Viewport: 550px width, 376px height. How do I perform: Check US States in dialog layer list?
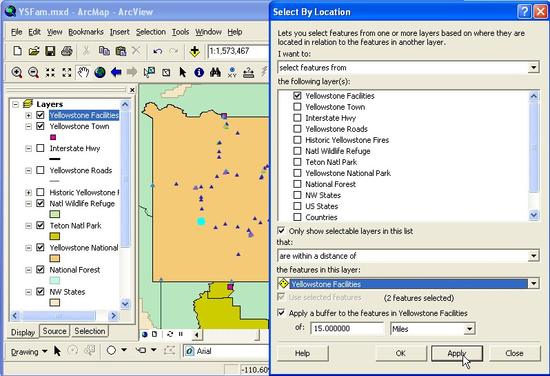pyautogui.click(x=297, y=206)
